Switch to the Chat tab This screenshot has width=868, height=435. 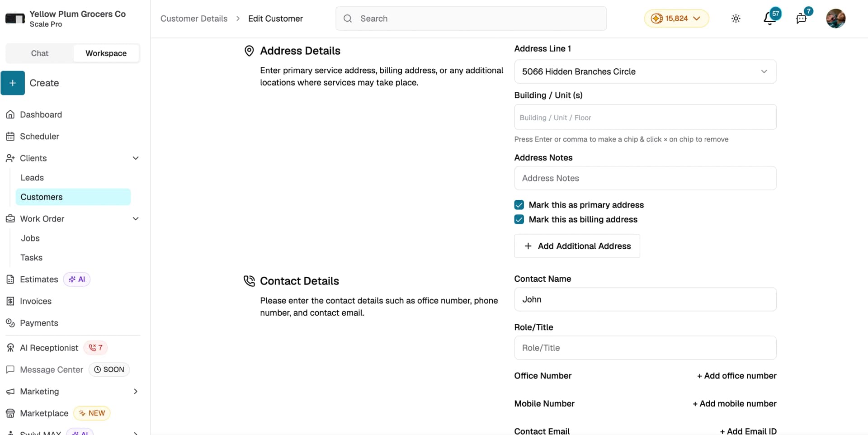(x=40, y=53)
